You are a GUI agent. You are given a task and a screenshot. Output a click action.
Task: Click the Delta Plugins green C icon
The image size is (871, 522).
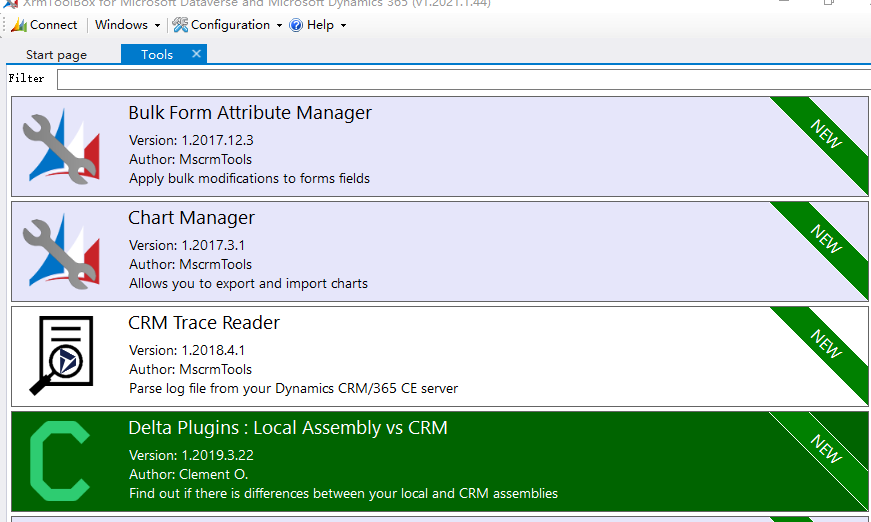[x=59, y=461]
